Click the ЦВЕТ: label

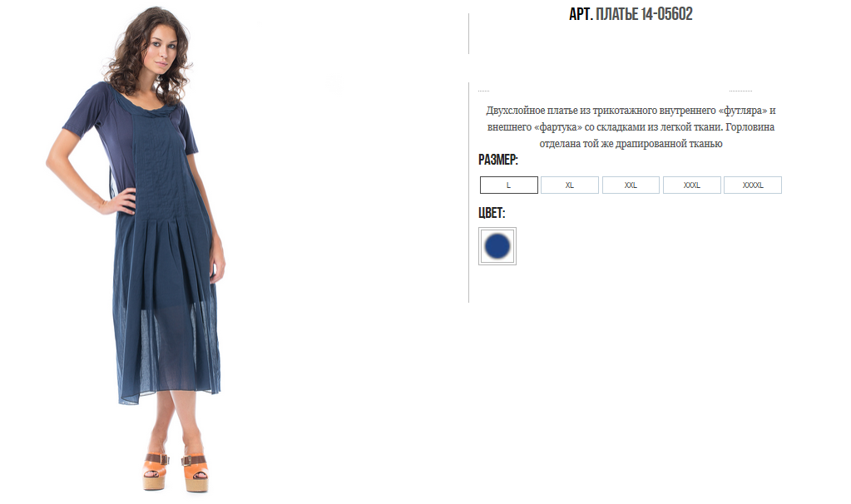coord(492,213)
